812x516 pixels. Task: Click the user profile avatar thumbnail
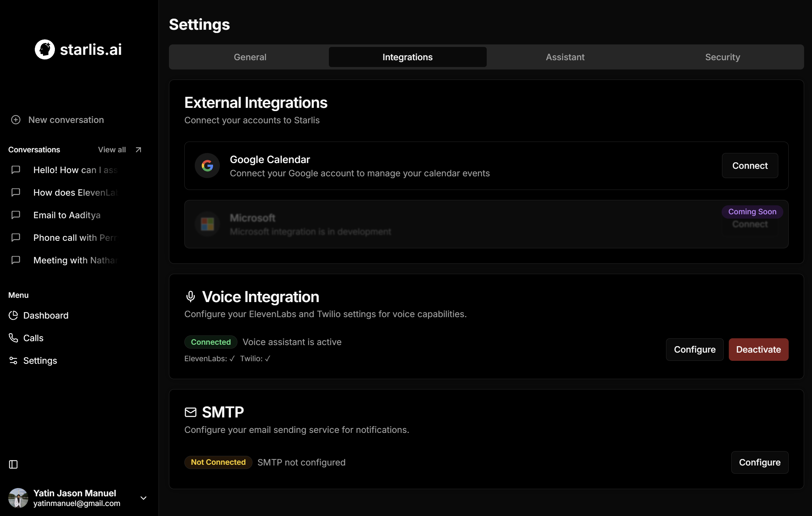point(18,498)
